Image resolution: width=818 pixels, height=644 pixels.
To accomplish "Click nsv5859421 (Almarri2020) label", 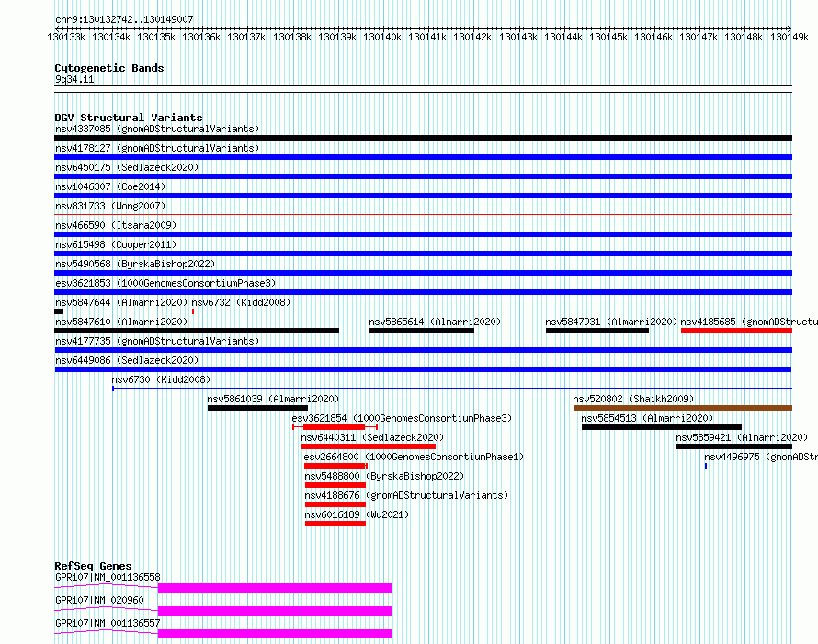I will [x=742, y=437].
